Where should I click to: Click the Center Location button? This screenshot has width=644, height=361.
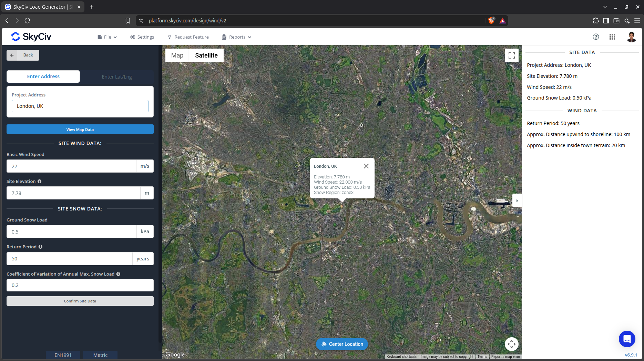click(x=342, y=344)
